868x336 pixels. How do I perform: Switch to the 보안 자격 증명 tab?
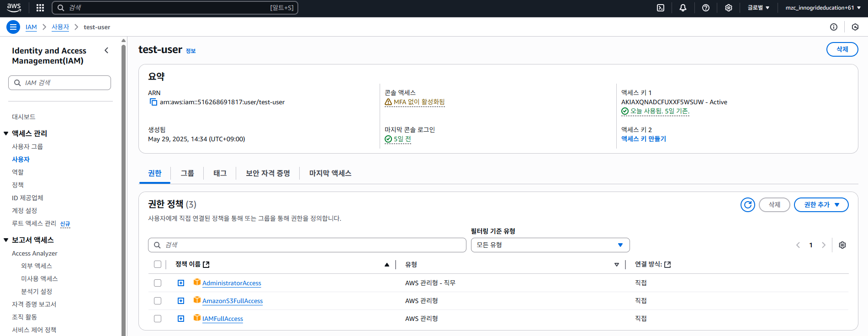(268, 173)
